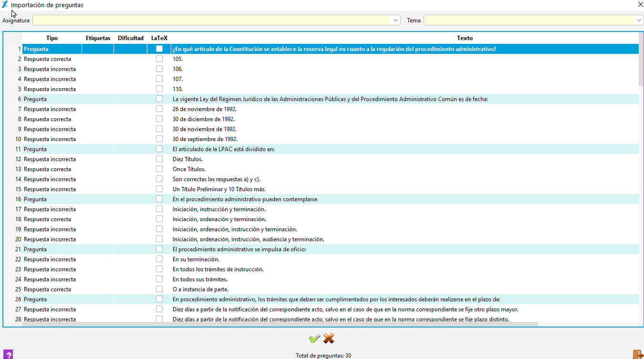Click the Tipo column header

[52, 38]
